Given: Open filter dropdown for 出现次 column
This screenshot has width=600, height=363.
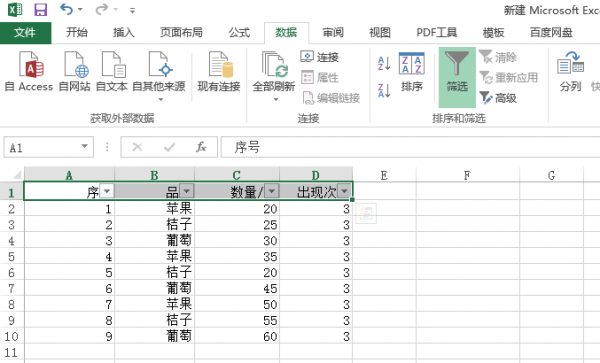Looking at the screenshot, I should point(345,190).
